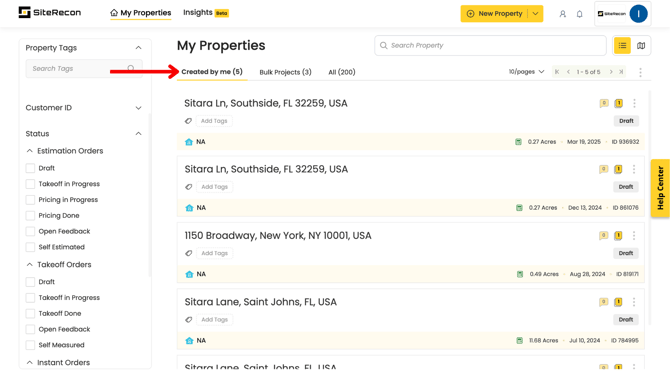
Task: Open the 10/pages dropdown
Action: point(526,72)
